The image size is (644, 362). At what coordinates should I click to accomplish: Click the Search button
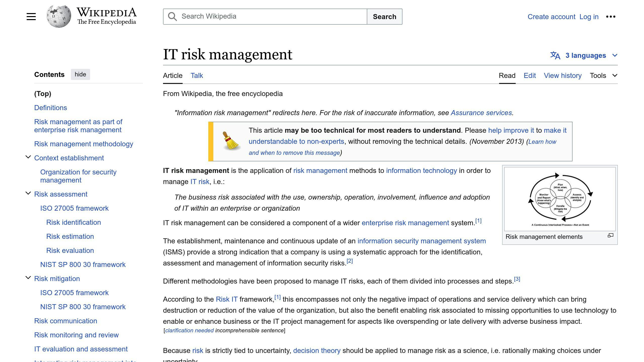click(x=384, y=16)
